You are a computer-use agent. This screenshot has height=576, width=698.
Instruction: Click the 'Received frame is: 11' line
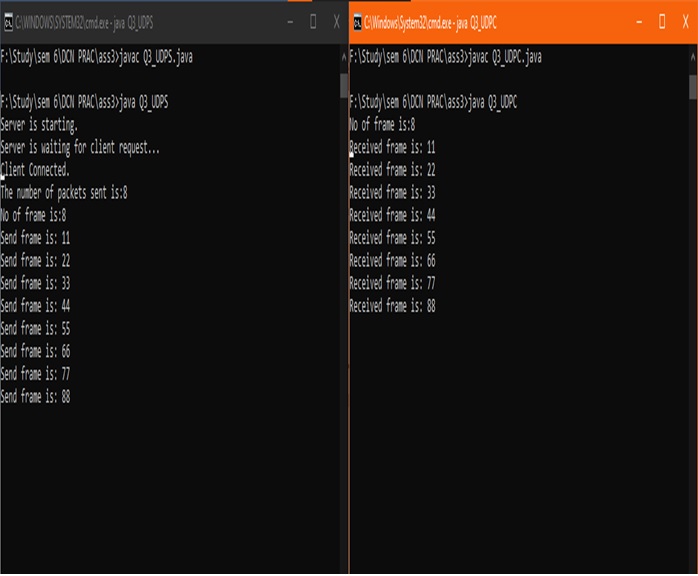[x=393, y=148]
